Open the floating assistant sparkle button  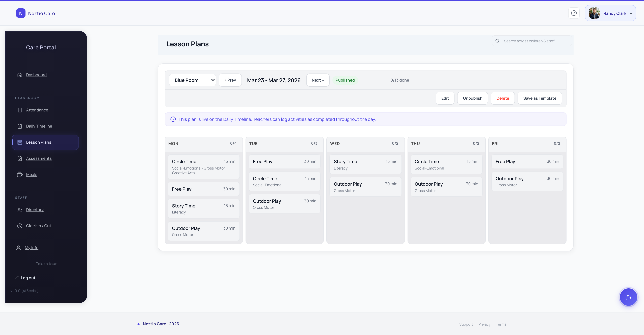pos(628,297)
